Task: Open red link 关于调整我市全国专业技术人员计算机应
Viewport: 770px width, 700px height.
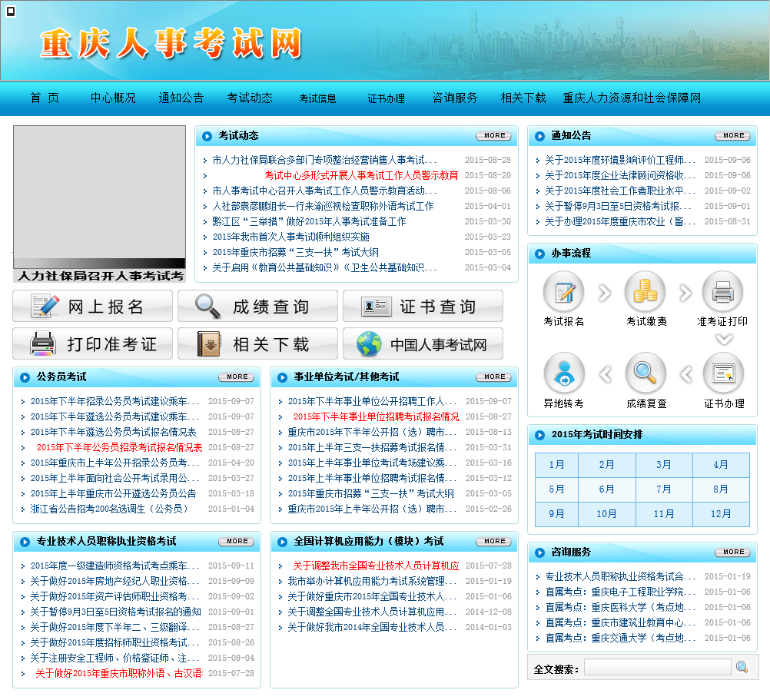Action: tap(376, 566)
